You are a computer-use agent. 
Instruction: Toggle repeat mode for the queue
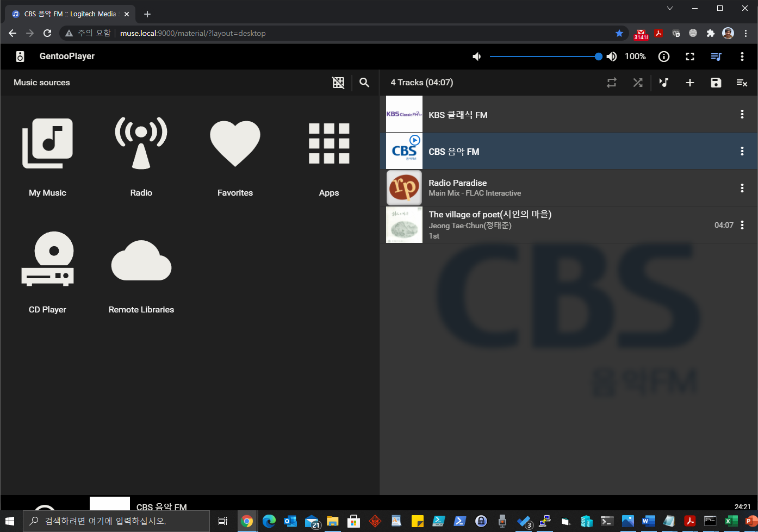tap(612, 83)
